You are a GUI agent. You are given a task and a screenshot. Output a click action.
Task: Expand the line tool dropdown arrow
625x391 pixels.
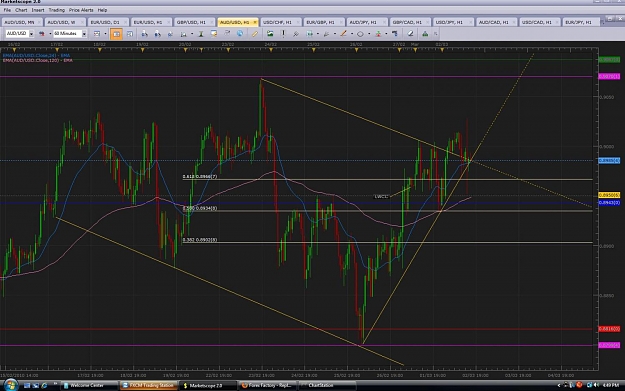(x=352, y=34)
